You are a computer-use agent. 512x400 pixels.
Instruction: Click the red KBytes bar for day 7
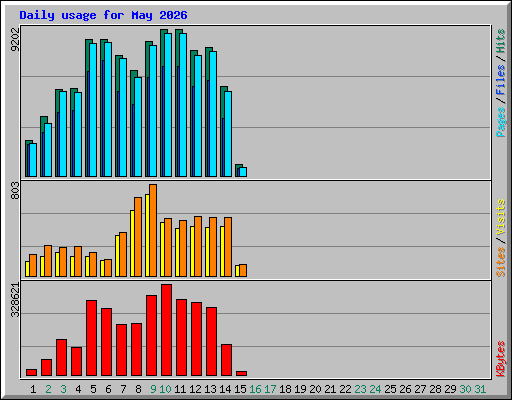(x=122, y=350)
